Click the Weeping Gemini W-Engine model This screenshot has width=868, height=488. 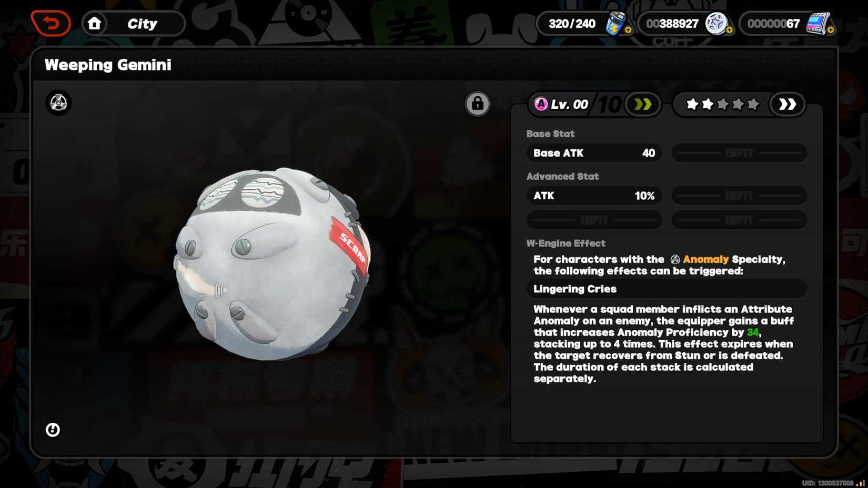272,263
